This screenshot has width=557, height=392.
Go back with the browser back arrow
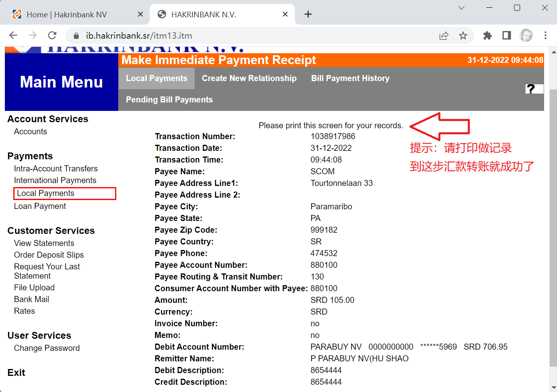coord(13,35)
